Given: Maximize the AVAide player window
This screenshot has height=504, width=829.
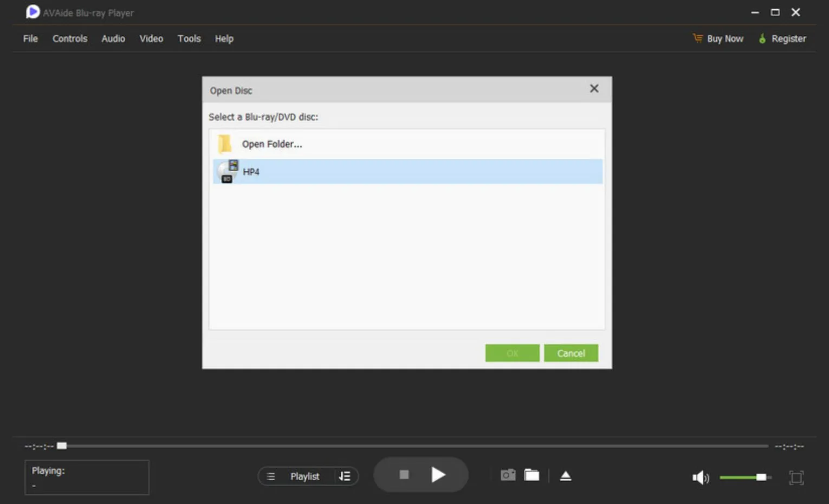Looking at the screenshot, I should (x=775, y=12).
